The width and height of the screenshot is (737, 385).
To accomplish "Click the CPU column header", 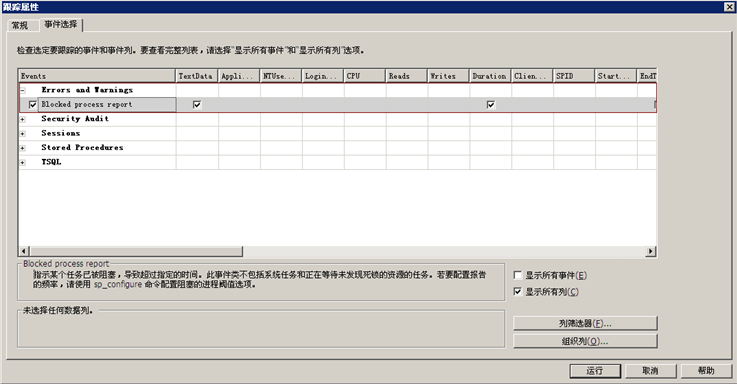I will tap(365, 76).
